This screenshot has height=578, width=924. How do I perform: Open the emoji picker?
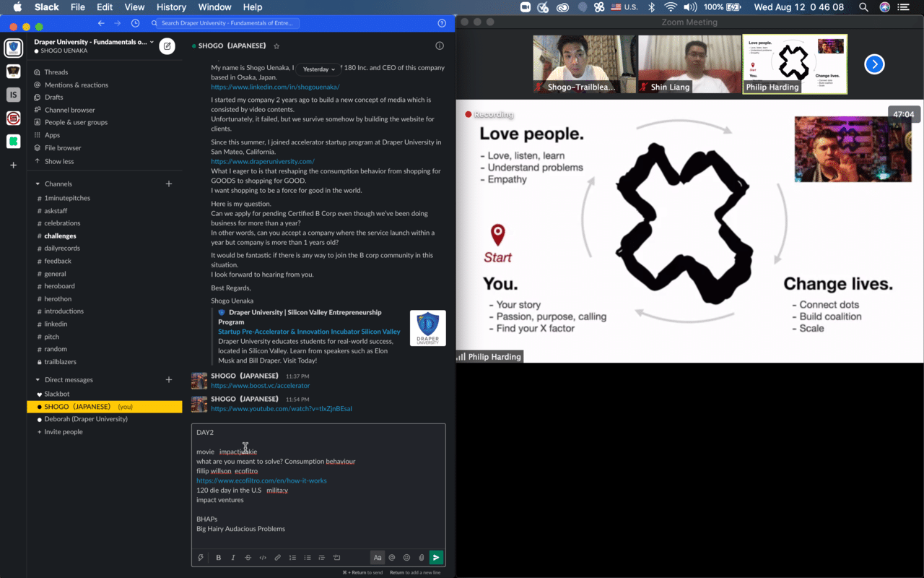click(x=406, y=557)
